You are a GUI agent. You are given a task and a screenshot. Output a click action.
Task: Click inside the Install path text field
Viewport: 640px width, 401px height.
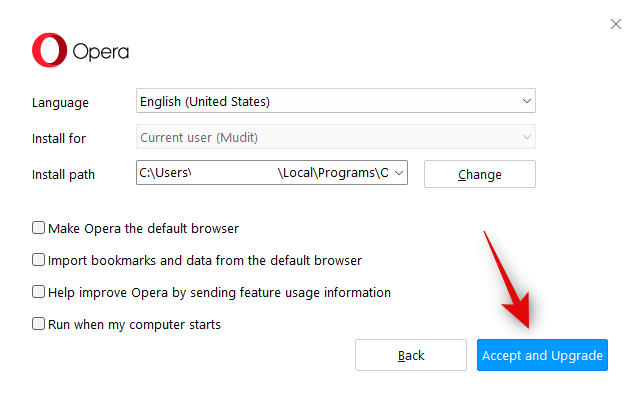click(x=262, y=173)
